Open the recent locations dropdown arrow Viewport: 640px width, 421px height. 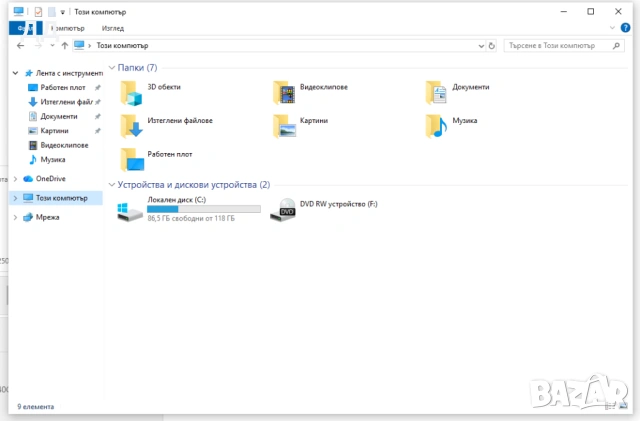pos(52,46)
